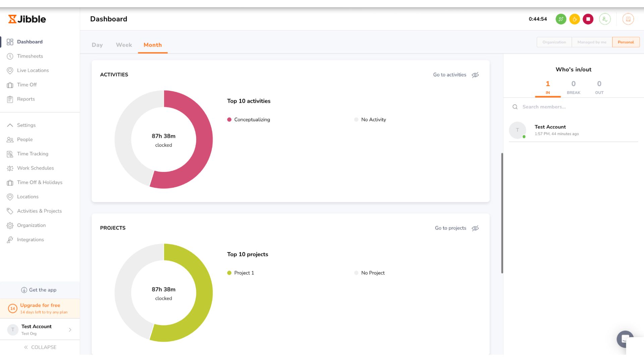
Task: Click the red stop timer icon
Action: click(x=588, y=19)
